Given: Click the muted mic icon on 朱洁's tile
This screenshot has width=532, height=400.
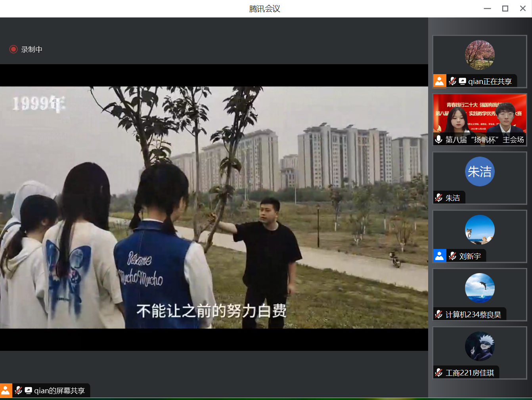Looking at the screenshot, I should pyautogui.click(x=438, y=197).
